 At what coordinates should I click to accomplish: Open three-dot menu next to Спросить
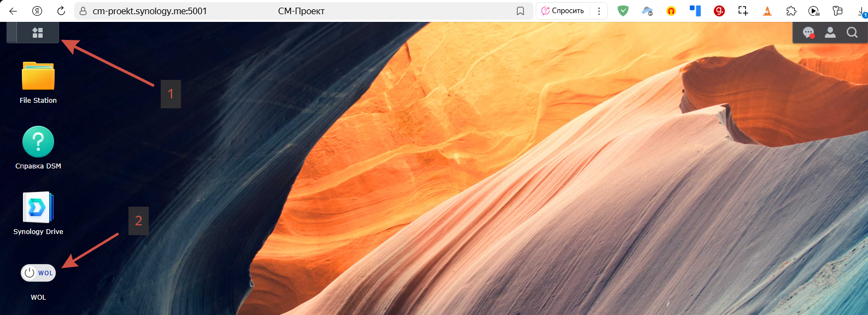pos(599,11)
